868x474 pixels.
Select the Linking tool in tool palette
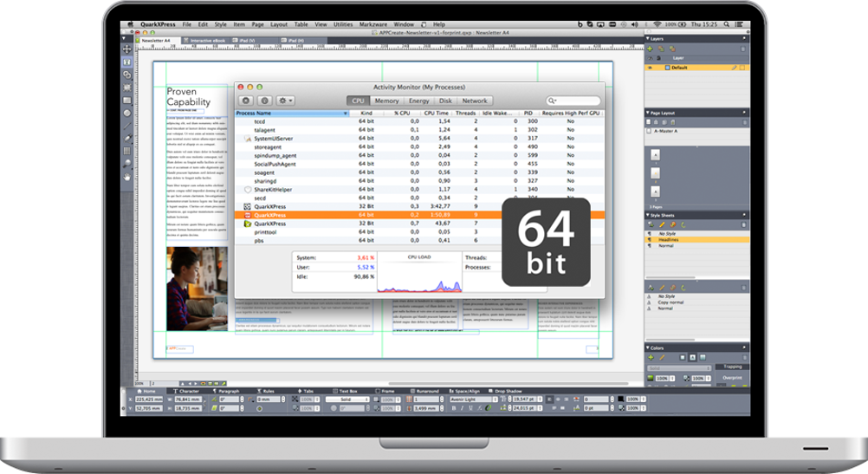pyautogui.click(x=126, y=75)
